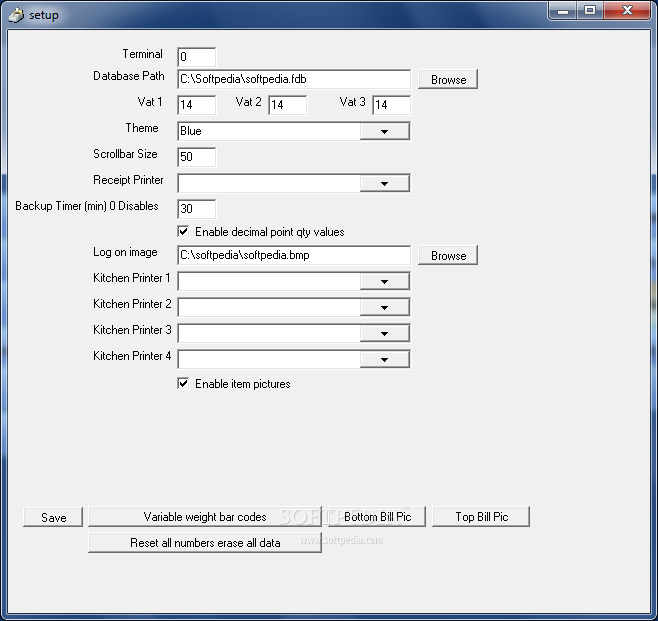Click the Backup Timer minutes field

pyautogui.click(x=196, y=209)
